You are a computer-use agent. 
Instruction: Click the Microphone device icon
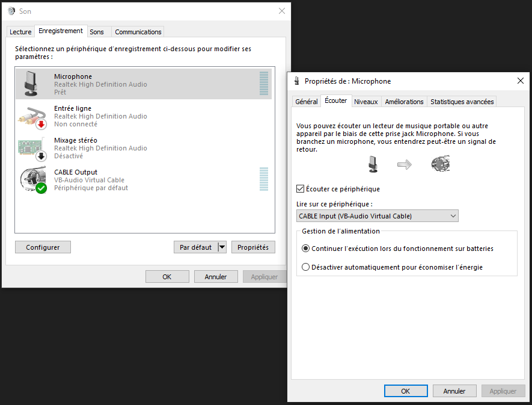tap(31, 84)
